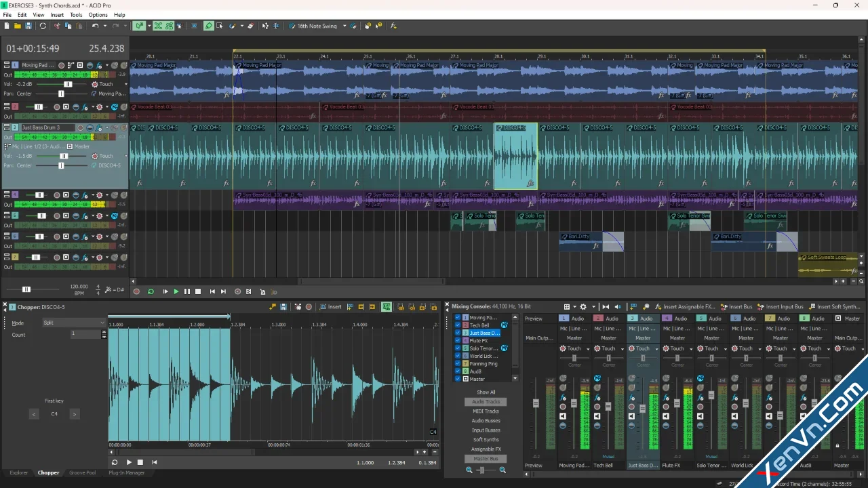Viewport: 868px width, 488px height.
Task: Click Insert Bus in Mixing Console
Action: (736, 307)
